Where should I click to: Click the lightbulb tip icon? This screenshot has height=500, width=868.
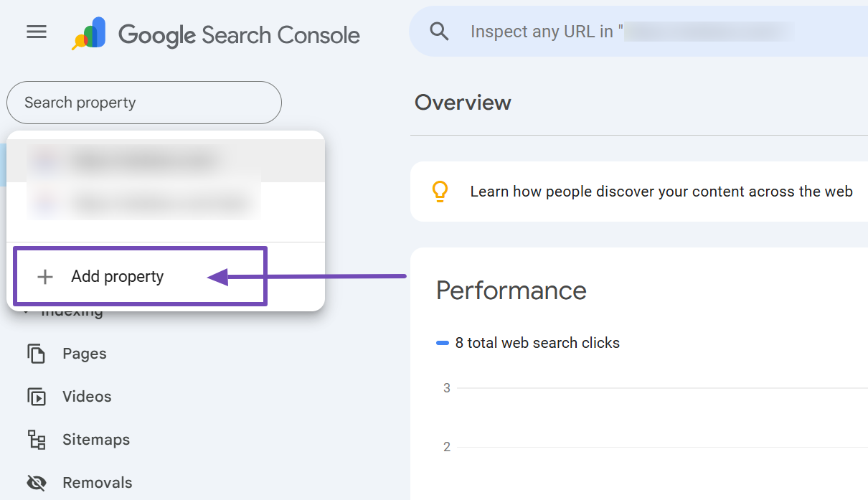(x=440, y=192)
